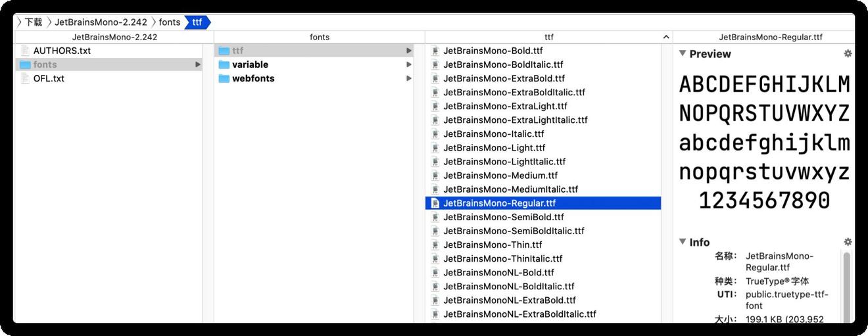Screen dimensions: 868x336
Task: Collapse the Info disclosure triangle
Action: (x=683, y=242)
